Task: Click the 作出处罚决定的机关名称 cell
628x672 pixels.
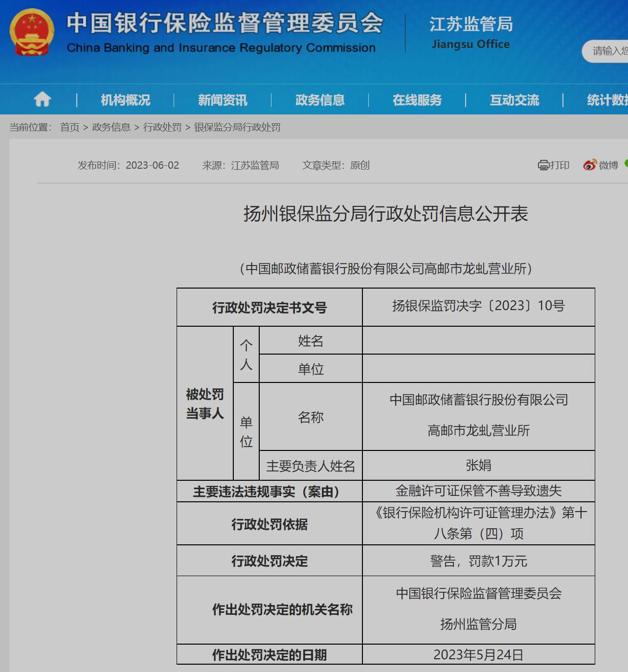Action: point(269,610)
